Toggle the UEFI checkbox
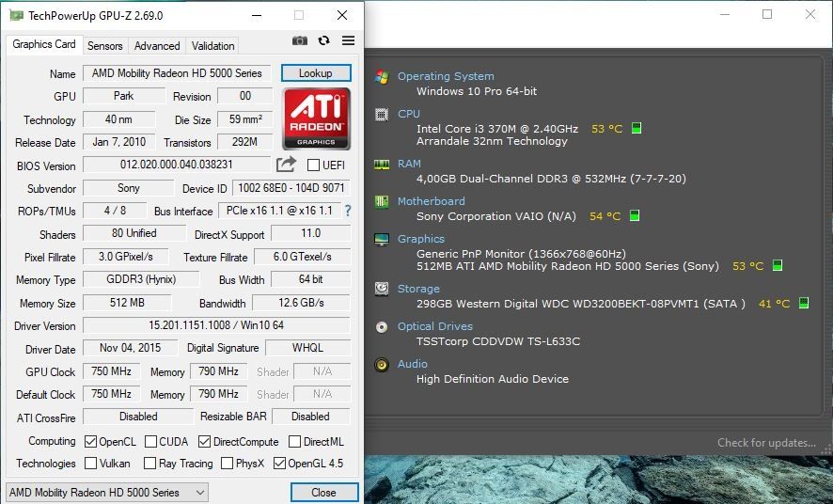This screenshot has height=504, width=833. click(313, 165)
